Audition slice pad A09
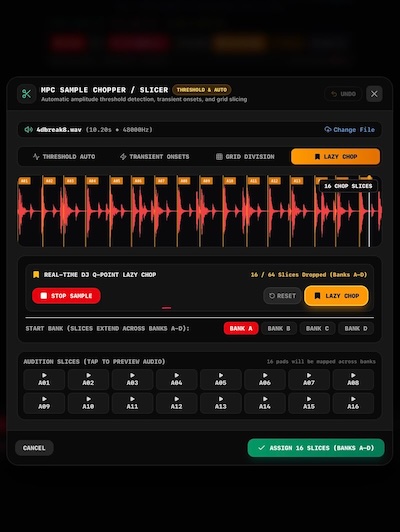The width and height of the screenshot is (400, 532). tap(44, 403)
